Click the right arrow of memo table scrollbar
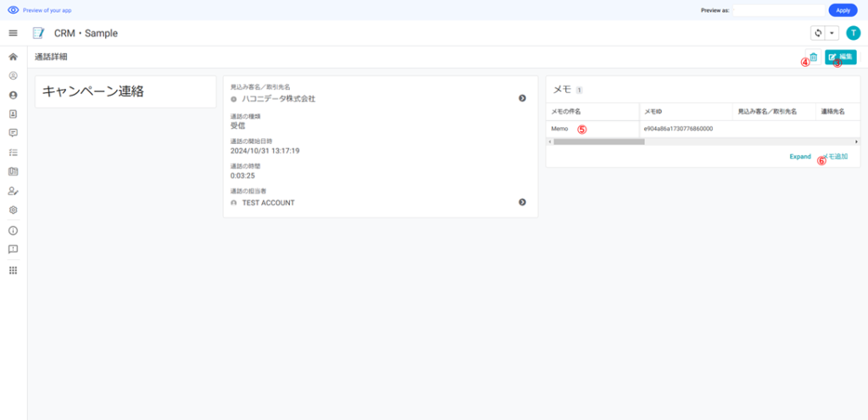868x420 pixels. (x=856, y=142)
